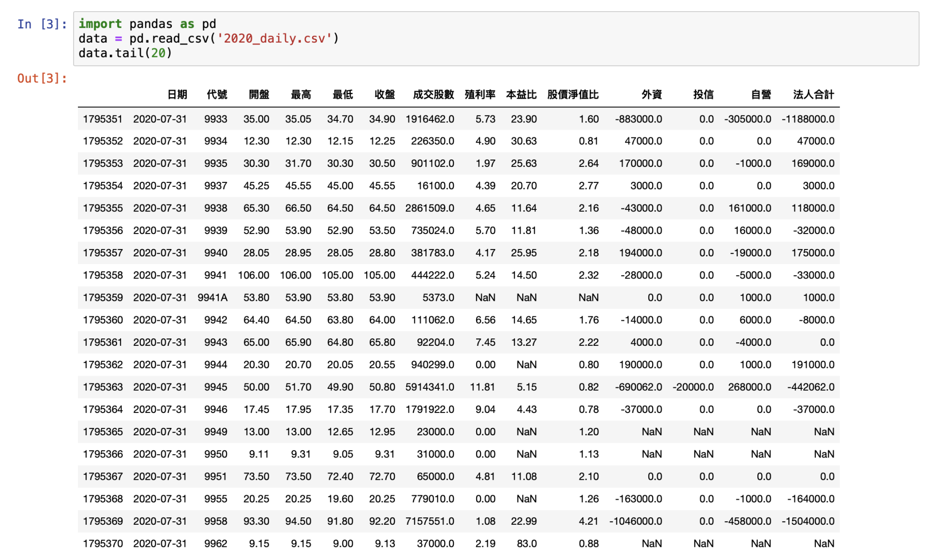Select row index 1795354
Viewport: 929px width, 560px height.
point(103,186)
